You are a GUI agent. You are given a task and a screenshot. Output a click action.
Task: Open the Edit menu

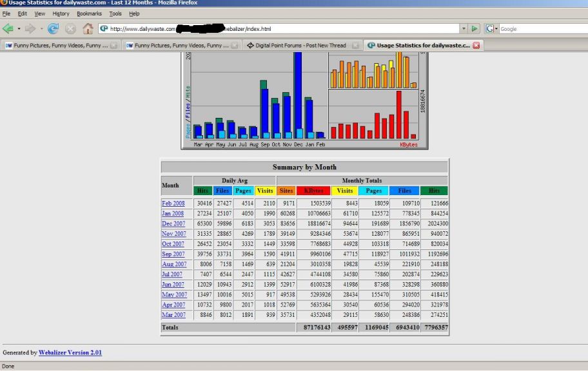(22, 14)
